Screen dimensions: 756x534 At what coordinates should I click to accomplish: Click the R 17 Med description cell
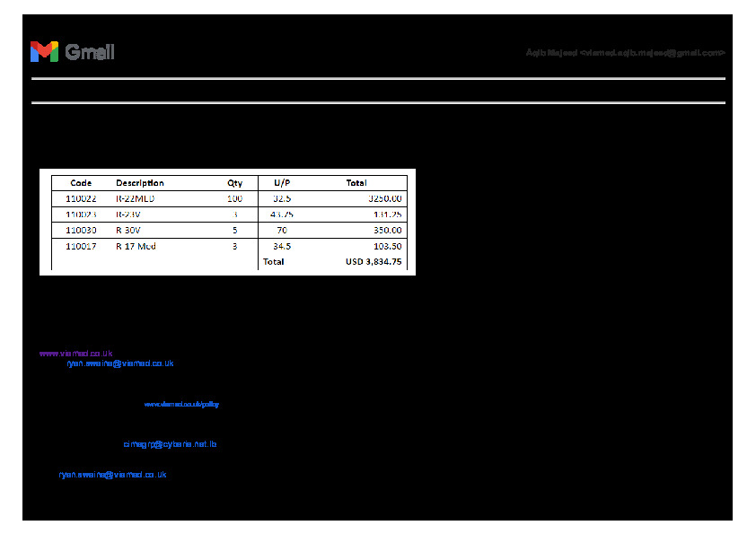(x=136, y=246)
